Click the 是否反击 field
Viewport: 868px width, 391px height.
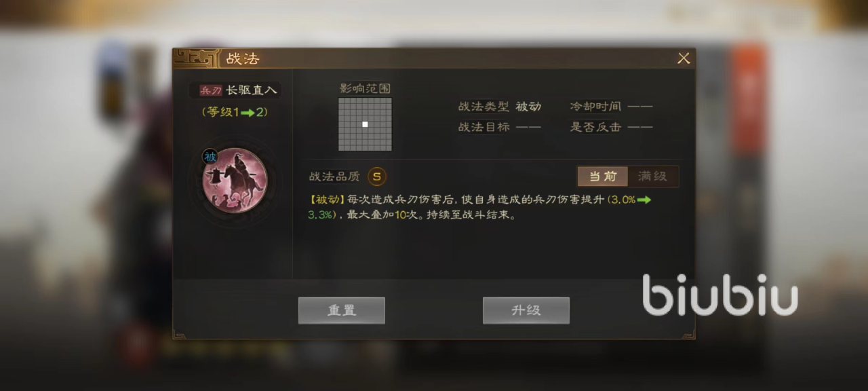(x=611, y=127)
